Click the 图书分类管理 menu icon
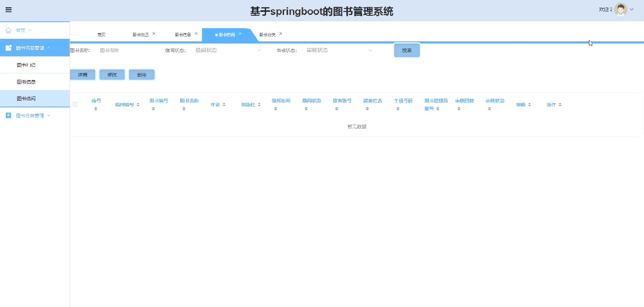This screenshot has height=307, width=644. point(9,116)
